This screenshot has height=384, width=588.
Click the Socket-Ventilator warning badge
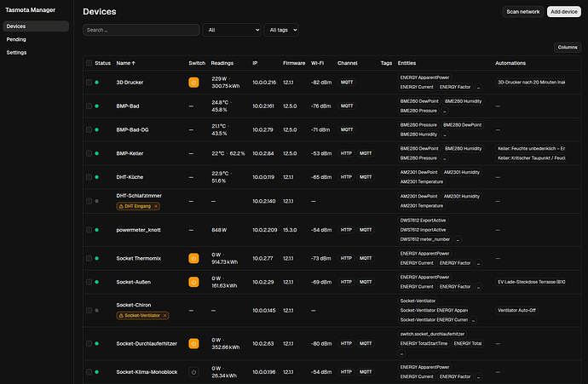(x=142, y=316)
